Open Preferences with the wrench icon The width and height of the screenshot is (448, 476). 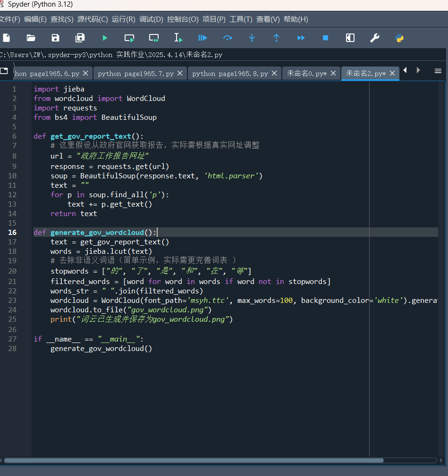pyautogui.click(x=375, y=38)
